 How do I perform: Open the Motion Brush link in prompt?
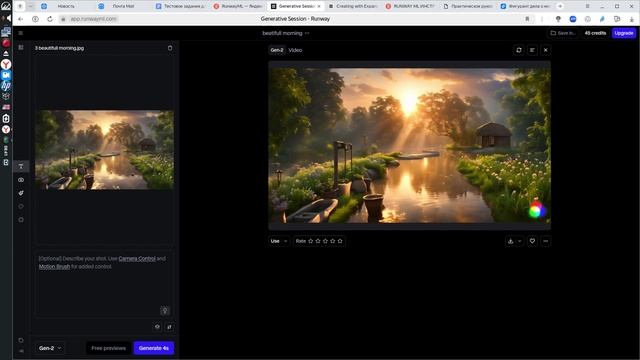pyautogui.click(x=54, y=267)
